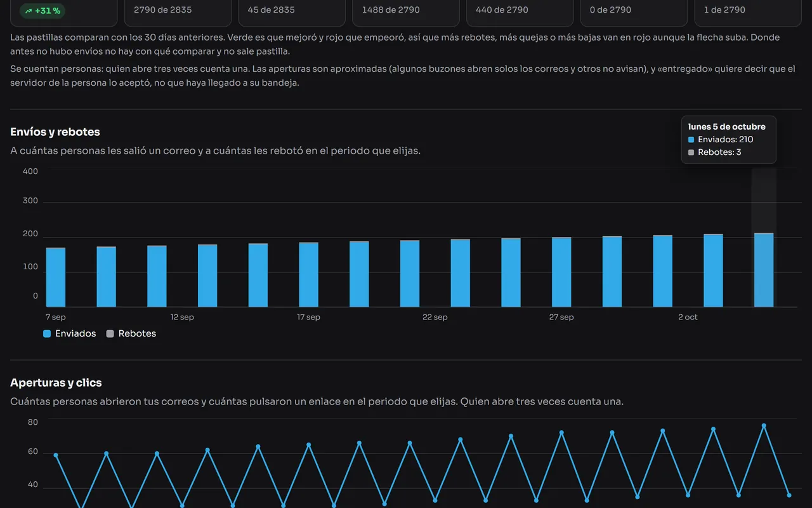
Task: Click the "7 sep" x-axis label
Action: click(x=56, y=317)
